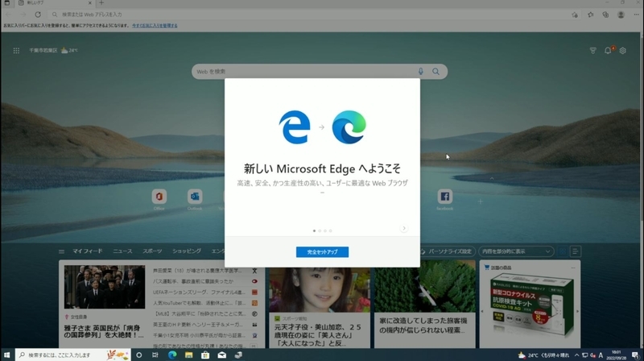Click the magnifier search button
Viewport: 644px width, 361px height.
(x=436, y=72)
